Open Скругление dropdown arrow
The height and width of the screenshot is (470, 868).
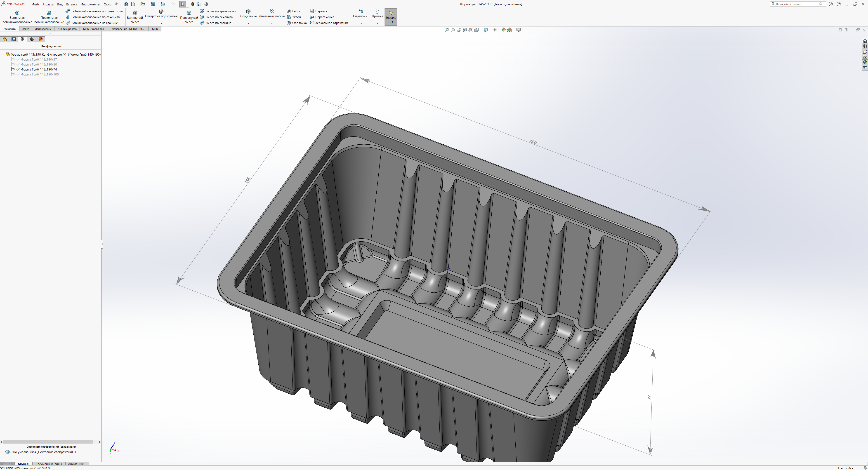coord(248,23)
